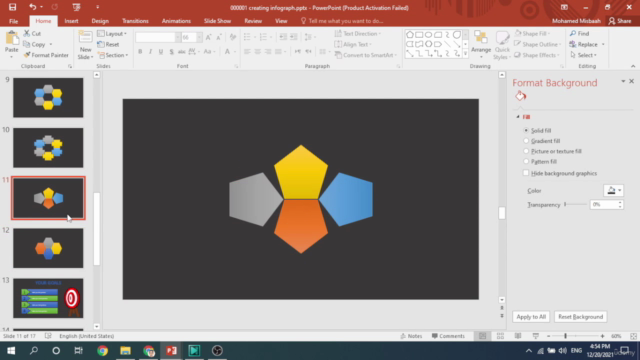
Task: Switch to the Design tab
Action: [100, 21]
